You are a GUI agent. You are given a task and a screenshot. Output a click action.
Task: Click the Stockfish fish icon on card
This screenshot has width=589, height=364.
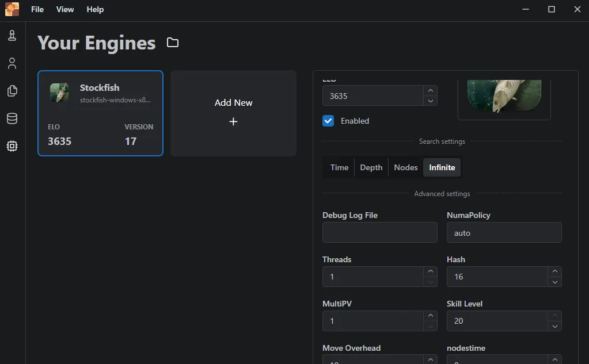59,93
